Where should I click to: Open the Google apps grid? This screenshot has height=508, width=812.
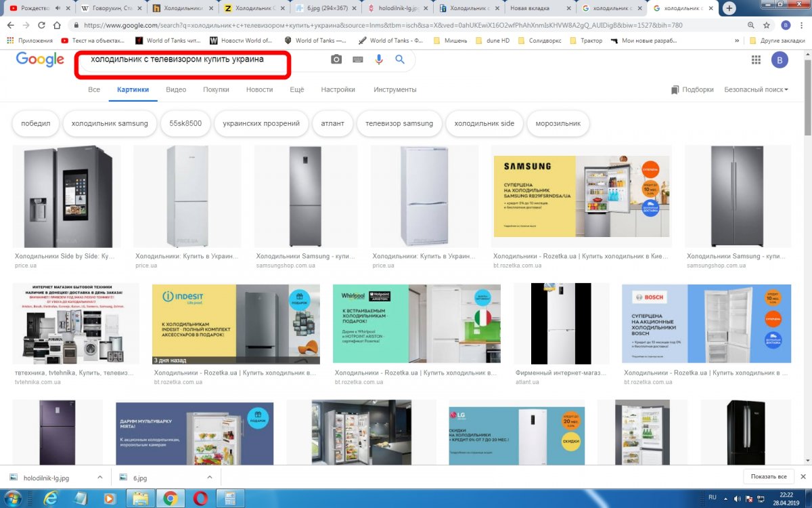[756, 60]
